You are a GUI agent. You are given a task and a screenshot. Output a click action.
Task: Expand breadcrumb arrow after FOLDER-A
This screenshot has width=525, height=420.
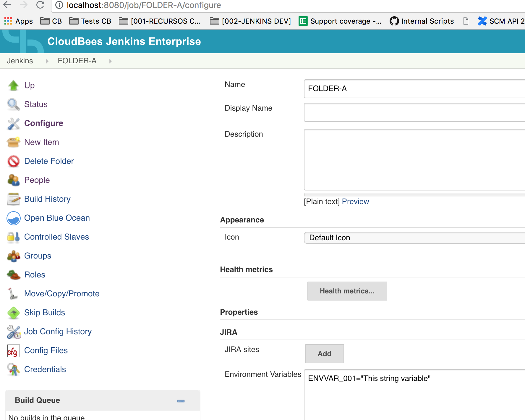click(x=110, y=61)
